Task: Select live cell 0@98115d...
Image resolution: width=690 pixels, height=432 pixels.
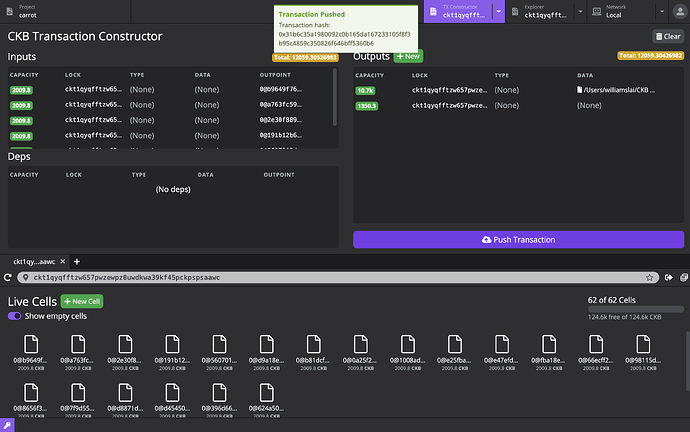Action: 643,352
